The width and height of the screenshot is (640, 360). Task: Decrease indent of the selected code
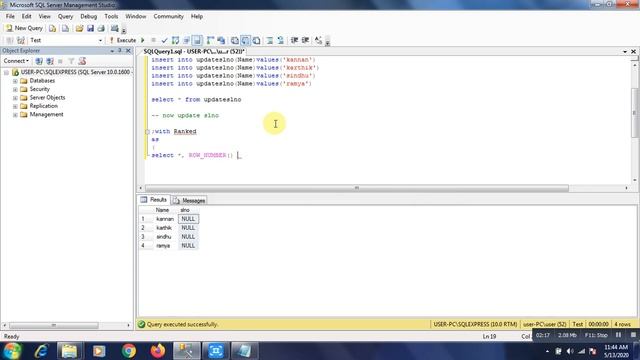(x=294, y=40)
